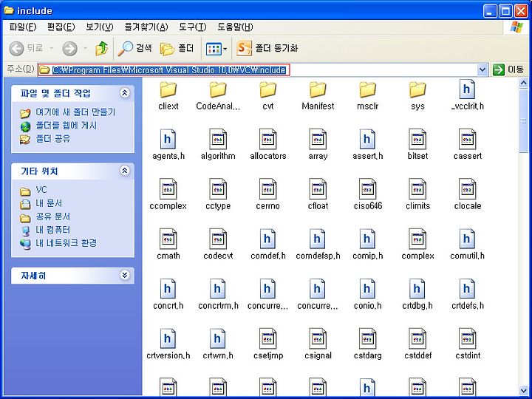Viewport: 532px width, 399px height.
Task: Select the comutil.h header file
Action: (468, 245)
